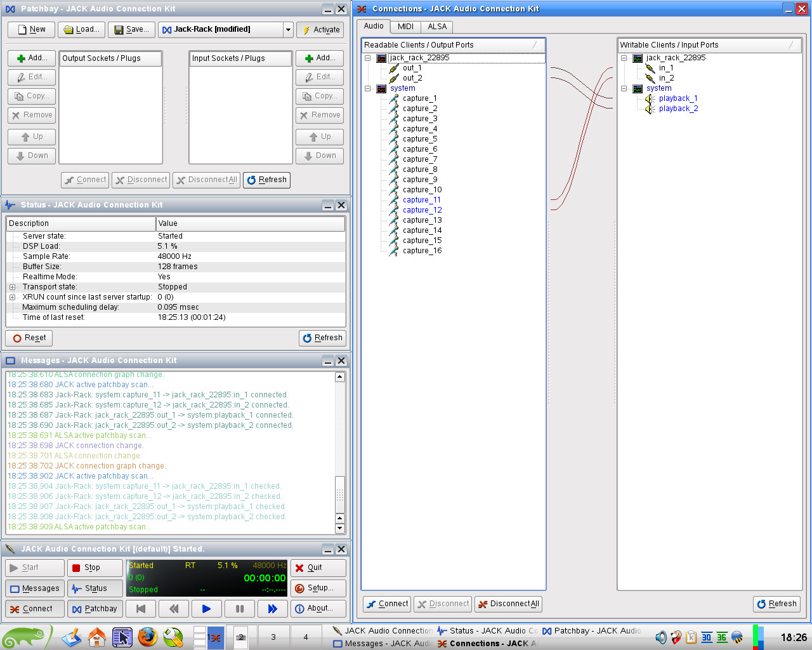Viewport: 812px width, 650px height.
Task: Switch to the ALSA tab
Action: (437, 27)
